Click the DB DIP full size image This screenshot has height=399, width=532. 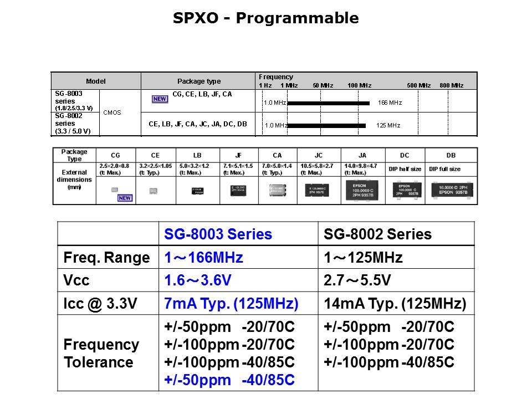[451, 191]
